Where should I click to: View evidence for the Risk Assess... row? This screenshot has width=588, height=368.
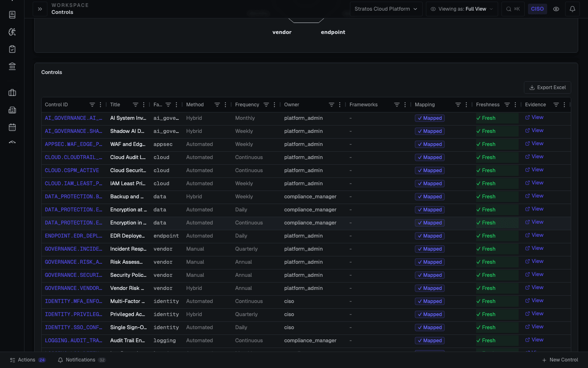point(534,261)
